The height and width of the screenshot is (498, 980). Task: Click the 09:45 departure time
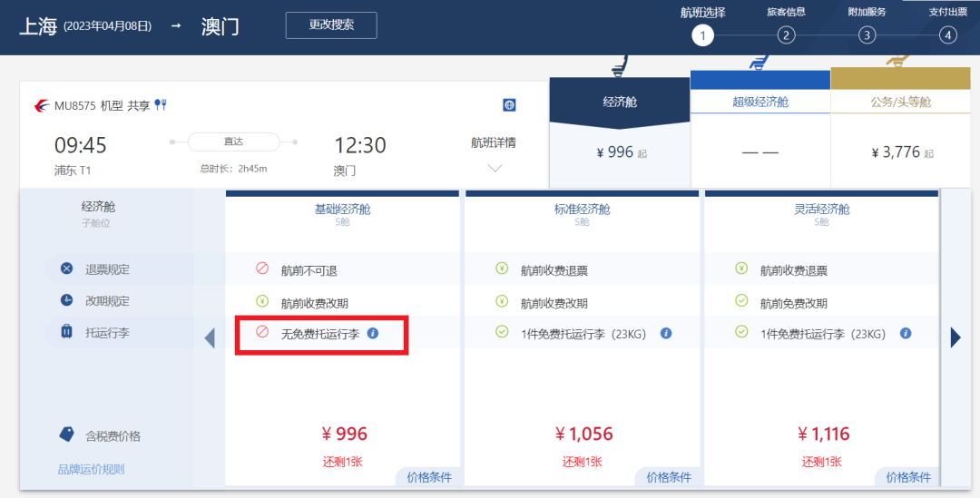point(80,145)
